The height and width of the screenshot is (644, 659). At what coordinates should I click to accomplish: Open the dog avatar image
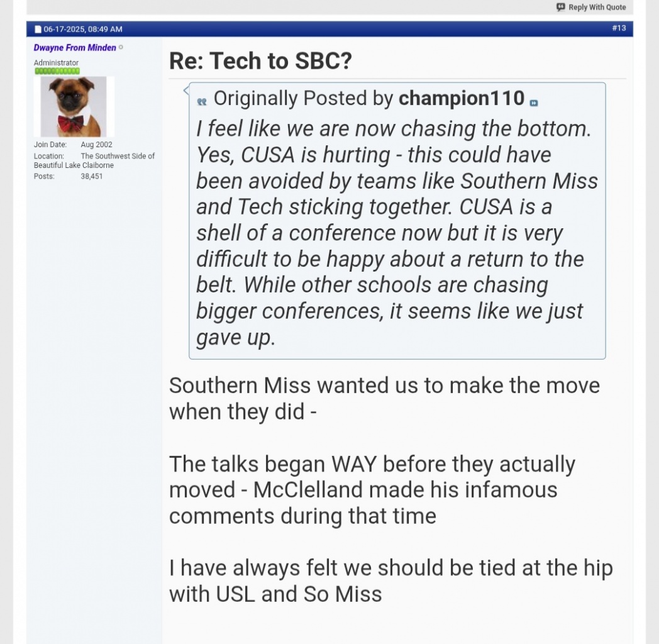tap(74, 106)
